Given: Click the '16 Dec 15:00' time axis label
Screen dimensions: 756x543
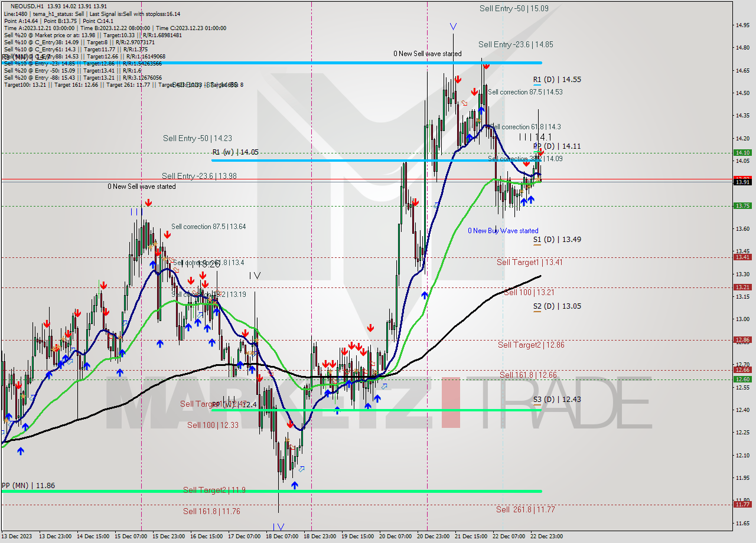Looking at the screenshot, I should (x=207, y=537).
